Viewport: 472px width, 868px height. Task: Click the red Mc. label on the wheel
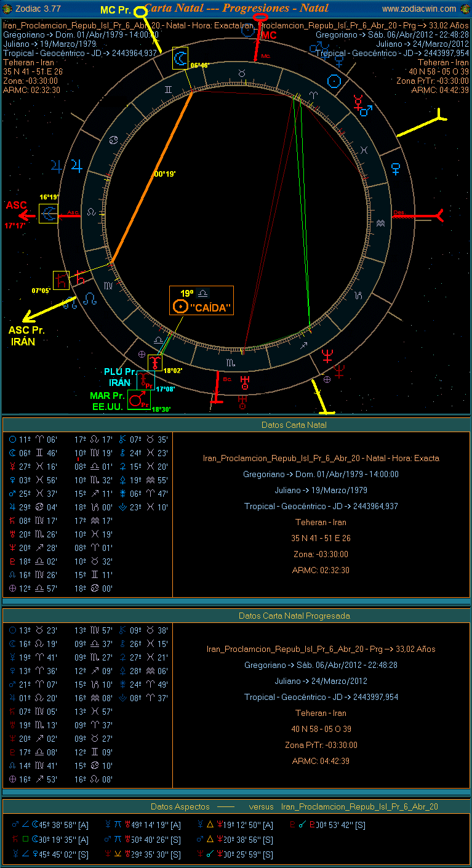266,56
